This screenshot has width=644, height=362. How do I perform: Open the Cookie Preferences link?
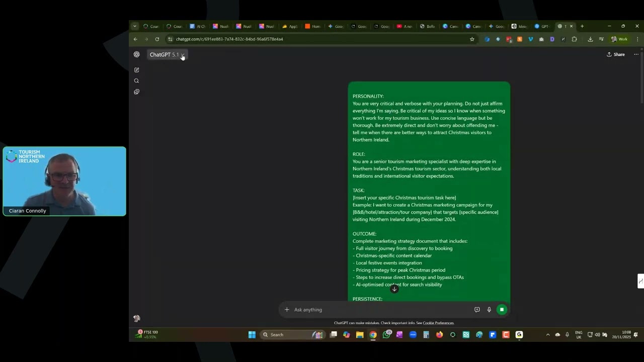point(438,323)
